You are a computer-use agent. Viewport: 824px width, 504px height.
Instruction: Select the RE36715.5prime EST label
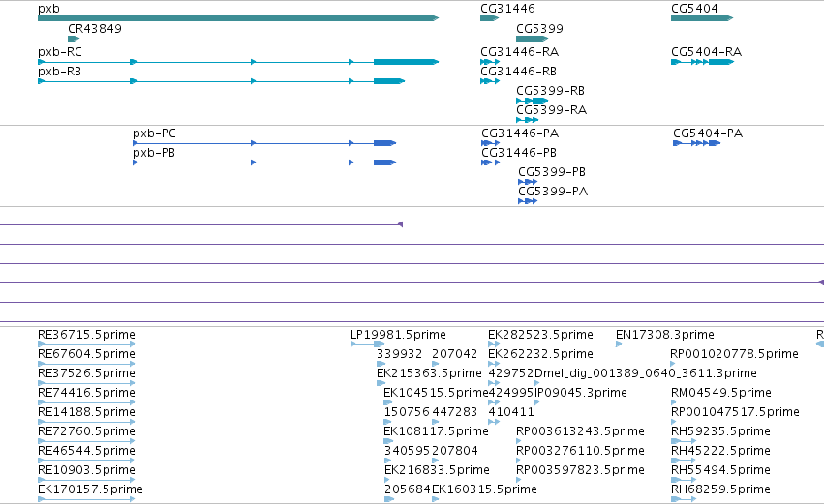[87, 335]
